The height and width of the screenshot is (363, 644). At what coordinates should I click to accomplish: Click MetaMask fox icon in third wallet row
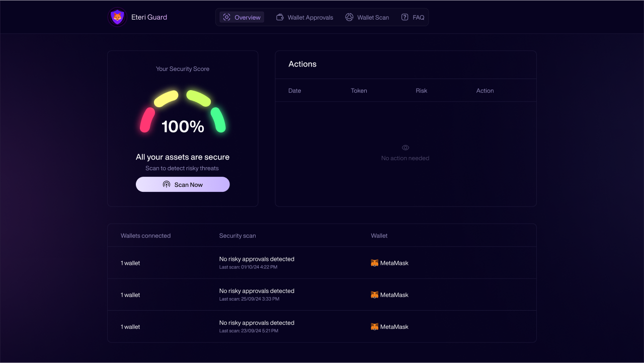(374, 327)
